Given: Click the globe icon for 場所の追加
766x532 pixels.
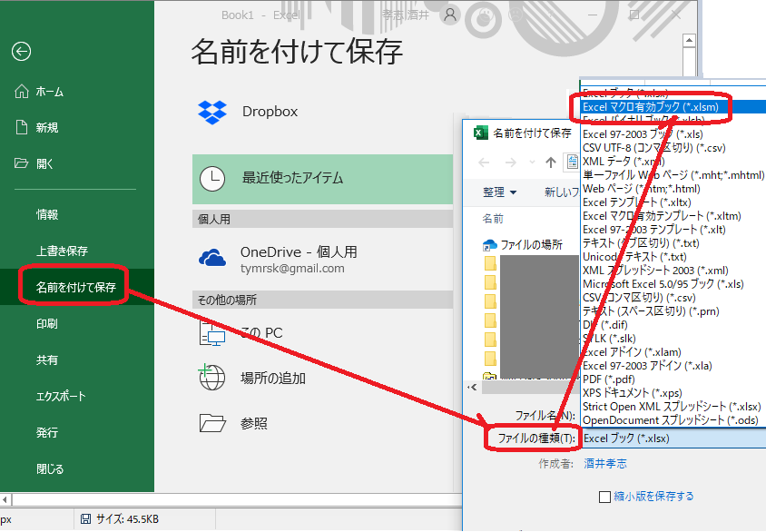Looking at the screenshot, I should (x=212, y=378).
